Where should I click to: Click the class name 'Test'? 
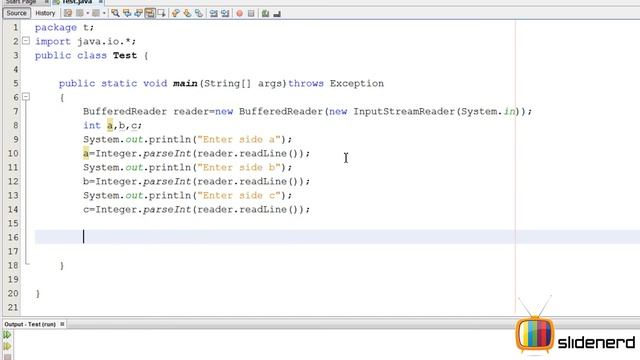tap(125, 56)
